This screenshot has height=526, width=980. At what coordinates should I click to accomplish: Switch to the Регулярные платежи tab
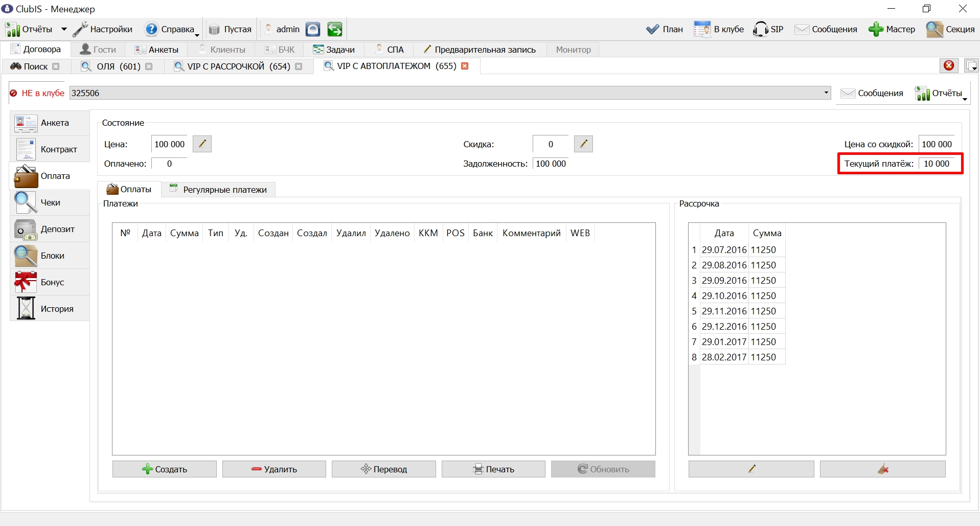coord(218,190)
